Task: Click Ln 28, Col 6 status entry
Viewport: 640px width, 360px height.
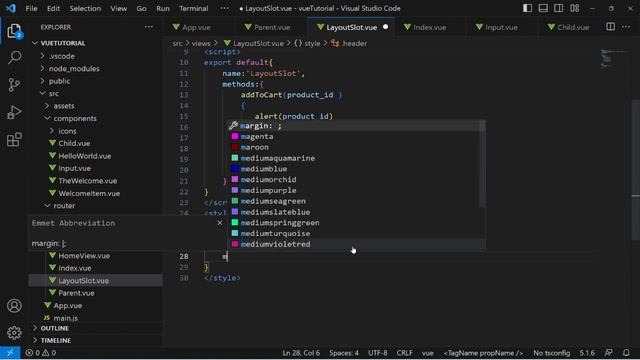Action: (x=301, y=353)
